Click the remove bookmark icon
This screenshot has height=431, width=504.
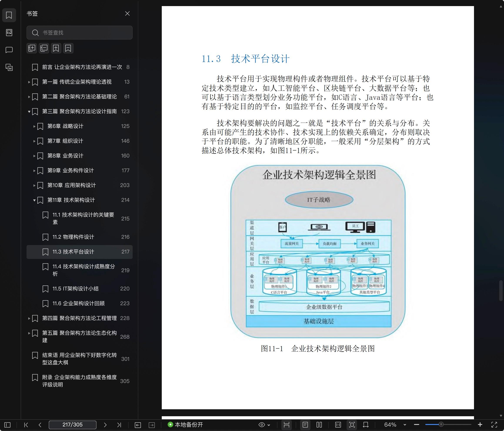click(68, 48)
